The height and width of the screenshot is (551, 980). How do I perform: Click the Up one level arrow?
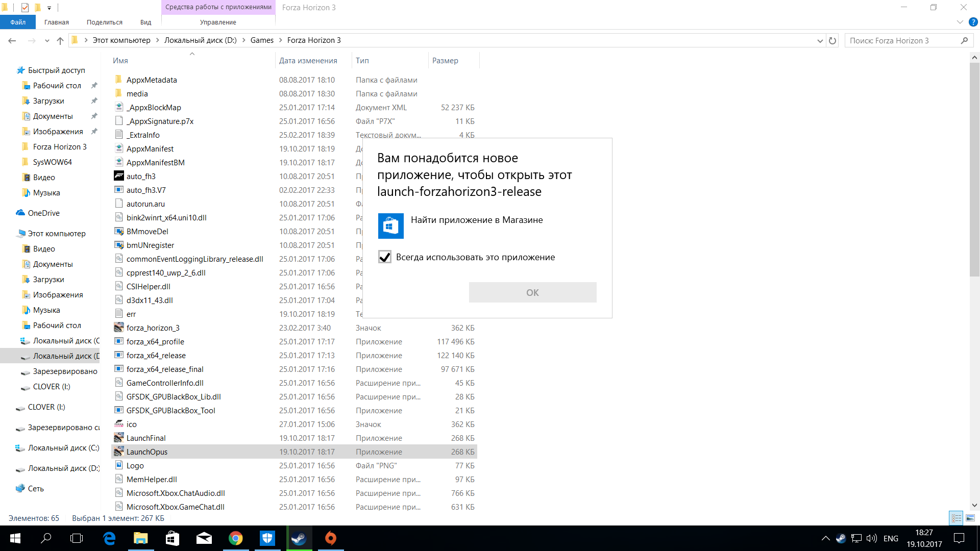tap(60, 41)
